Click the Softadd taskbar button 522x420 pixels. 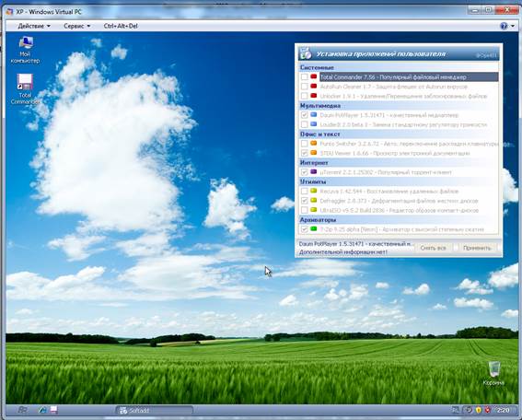click(154, 411)
